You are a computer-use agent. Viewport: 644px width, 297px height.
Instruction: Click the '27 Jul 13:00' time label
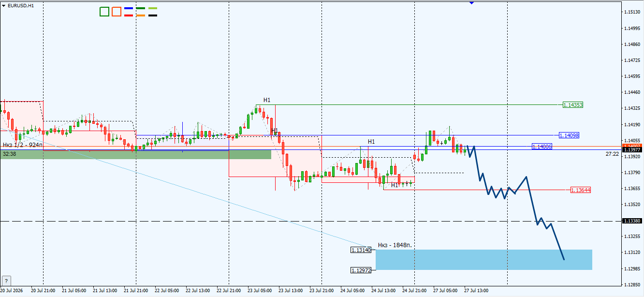475,291
